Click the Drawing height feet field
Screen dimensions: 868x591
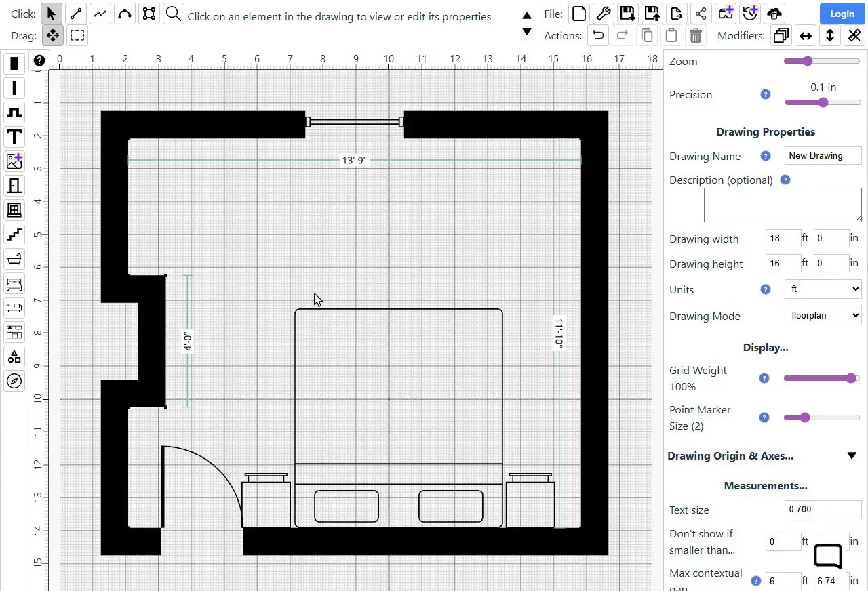tap(783, 263)
